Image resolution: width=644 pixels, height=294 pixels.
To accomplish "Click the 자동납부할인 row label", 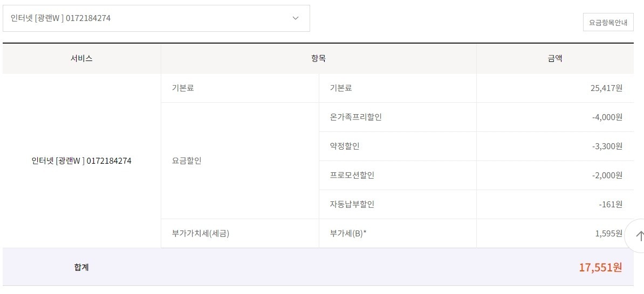I will click(x=352, y=204).
